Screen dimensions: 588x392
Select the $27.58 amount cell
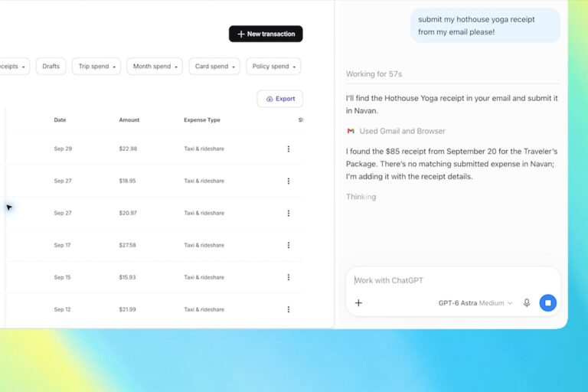click(128, 245)
